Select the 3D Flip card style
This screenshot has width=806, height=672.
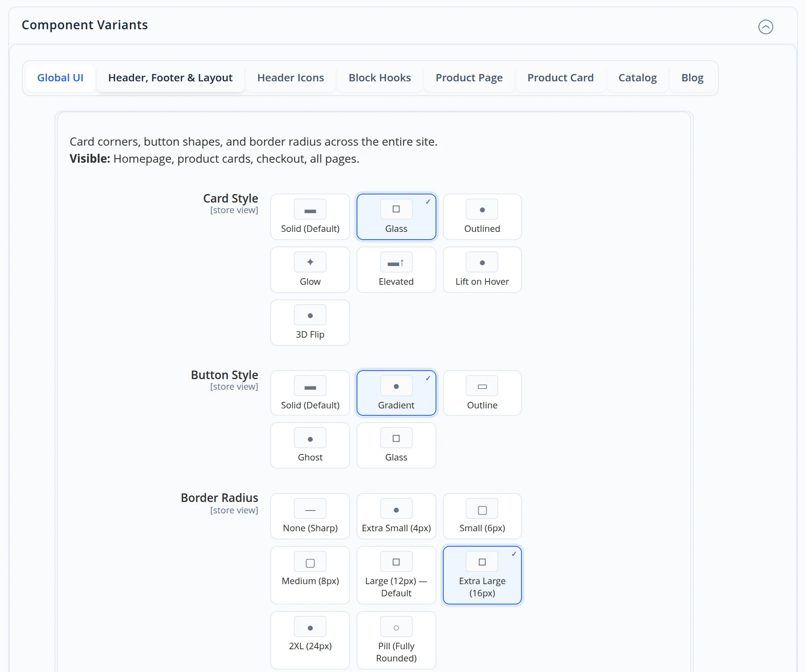(310, 323)
